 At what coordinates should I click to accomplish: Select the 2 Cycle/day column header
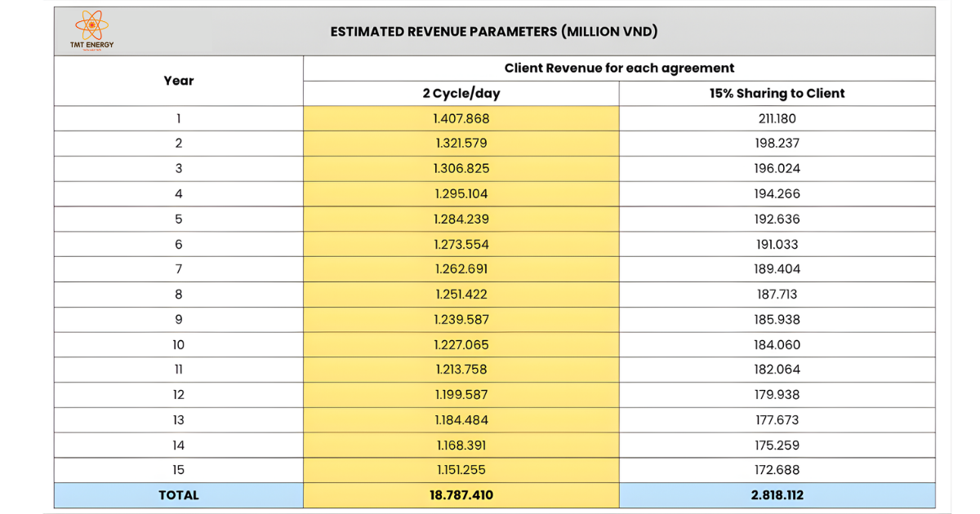click(x=460, y=93)
